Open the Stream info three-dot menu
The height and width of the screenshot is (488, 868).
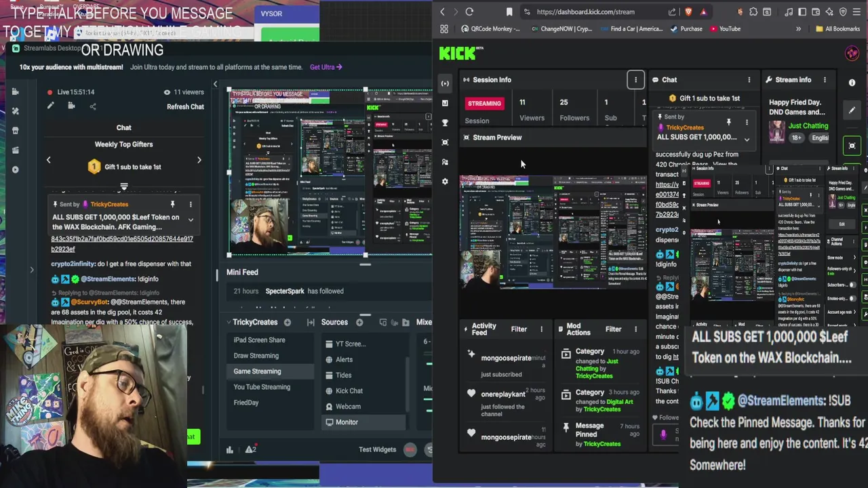point(825,80)
